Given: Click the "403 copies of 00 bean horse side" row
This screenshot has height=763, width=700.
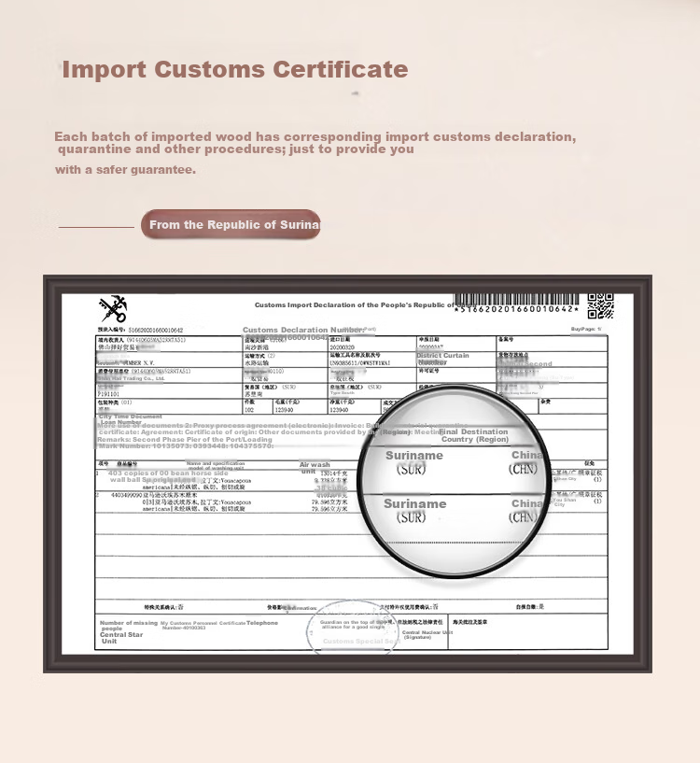Looking at the screenshot, I should coord(168,473).
